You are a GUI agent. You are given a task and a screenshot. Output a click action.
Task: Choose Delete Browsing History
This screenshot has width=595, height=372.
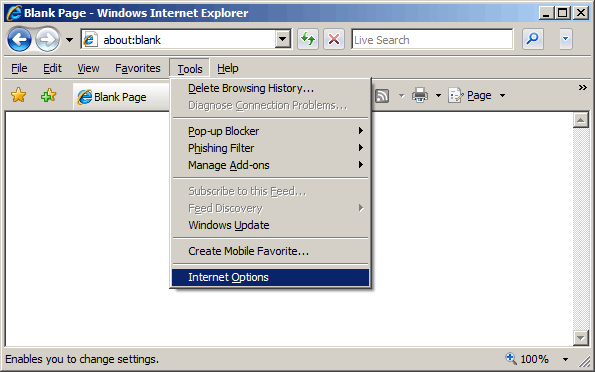point(270,88)
